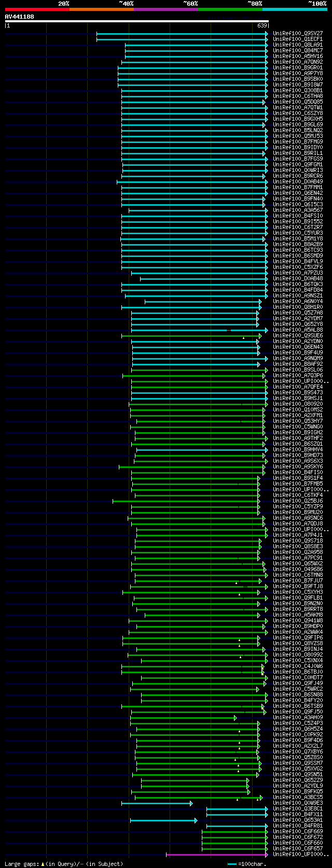Click the orange ~40% identity legend segment
The image size is (332, 868).
tap(101, 9)
